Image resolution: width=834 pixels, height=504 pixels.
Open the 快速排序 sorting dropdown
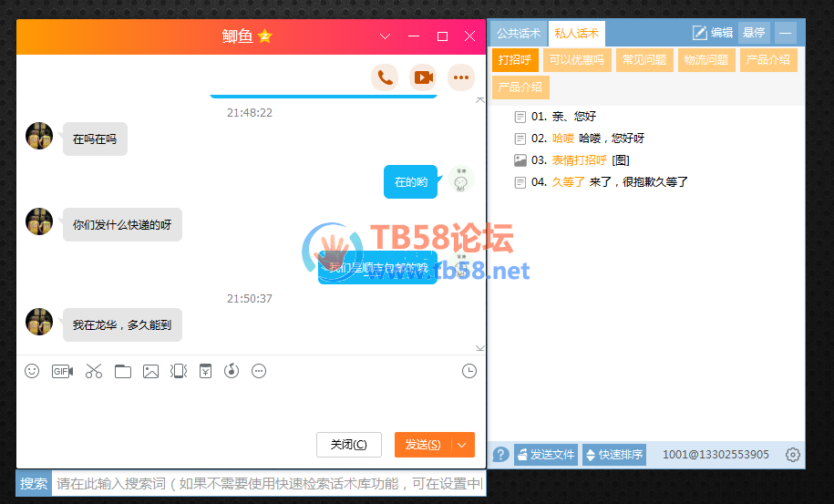point(614,455)
